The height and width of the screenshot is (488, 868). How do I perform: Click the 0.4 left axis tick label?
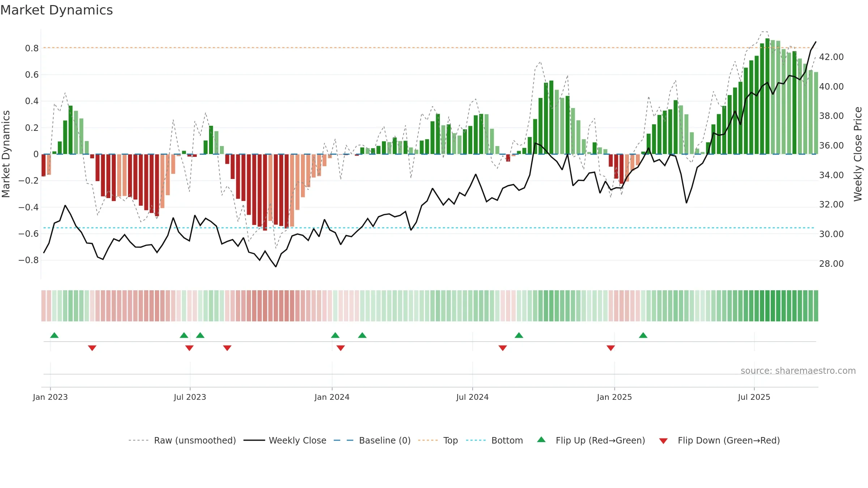point(32,101)
